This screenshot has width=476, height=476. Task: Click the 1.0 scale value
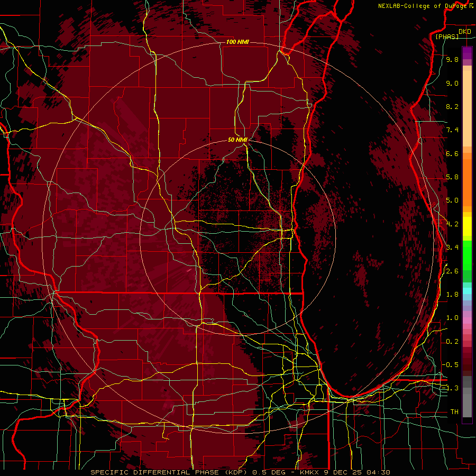pyautogui.click(x=452, y=318)
